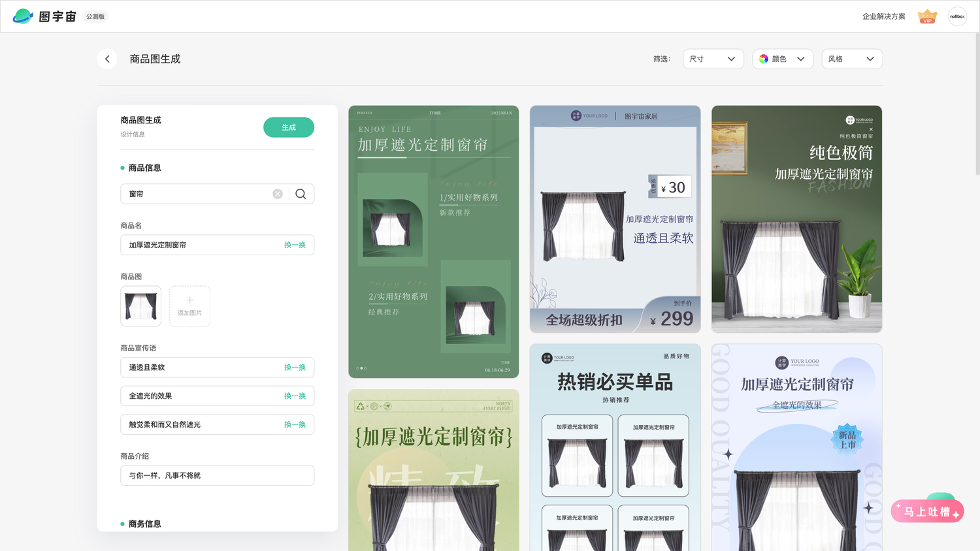
Task: Click the green 生成 button
Action: (289, 127)
